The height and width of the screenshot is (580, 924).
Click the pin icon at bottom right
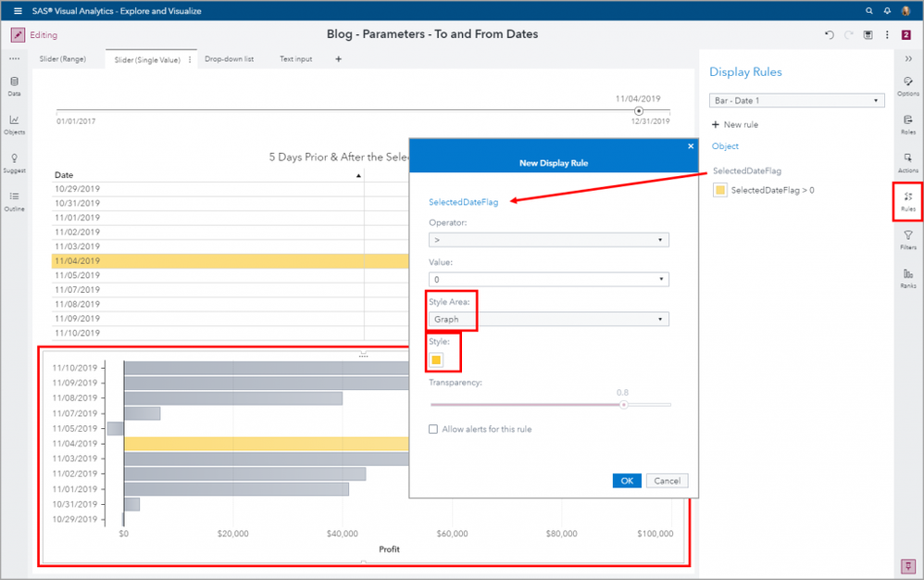tap(908, 566)
